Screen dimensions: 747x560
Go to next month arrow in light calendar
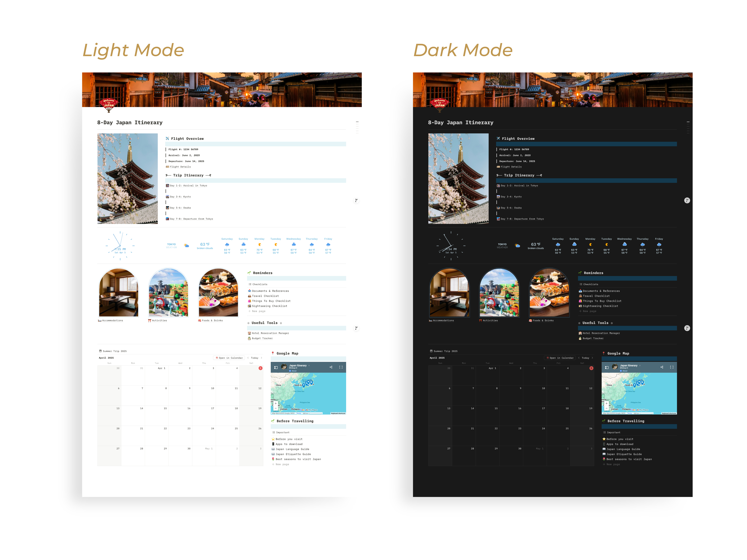coord(261,358)
